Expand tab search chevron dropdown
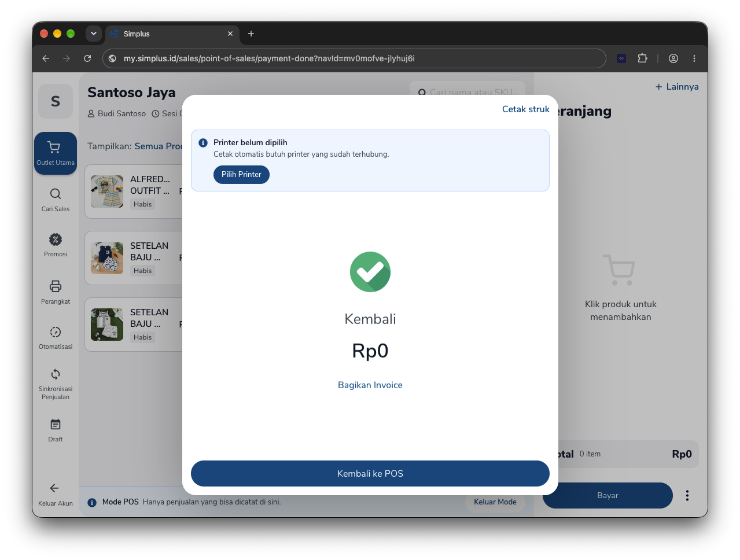 (94, 34)
